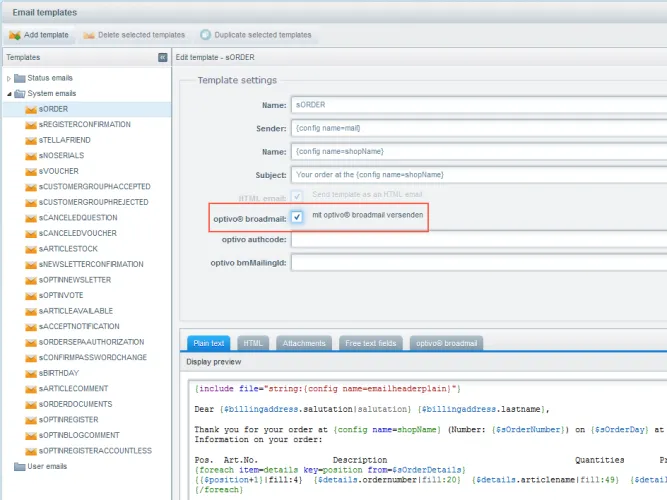Click the sORDERSEPAAUTHORIZATION envelope icon

pyautogui.click(x=31, y=342)
